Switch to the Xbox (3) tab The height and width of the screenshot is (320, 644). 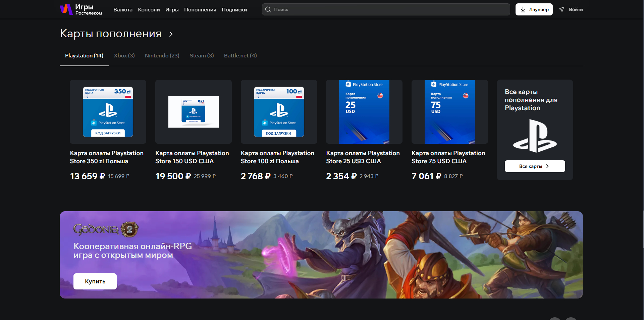(x=124, y=56)
